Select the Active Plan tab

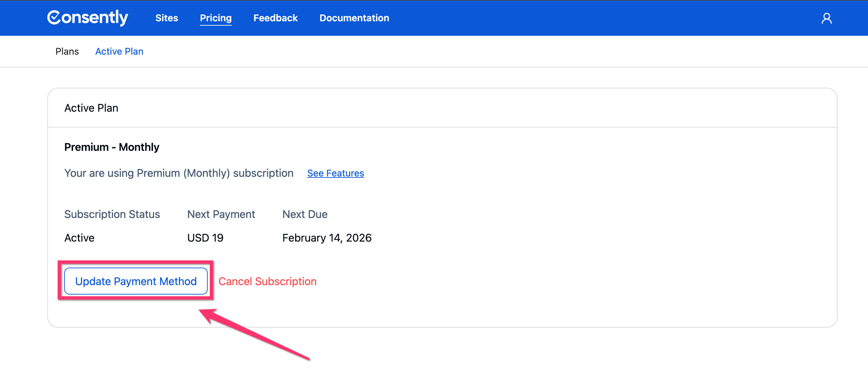(119, 51)
